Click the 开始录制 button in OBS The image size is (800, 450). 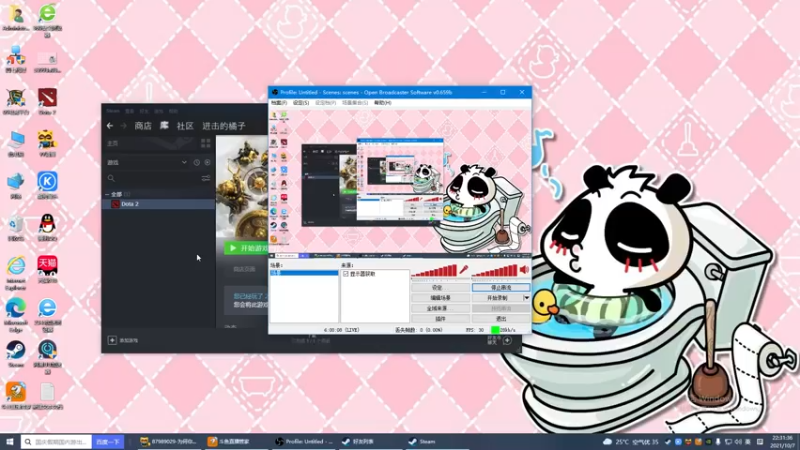(497, 298)
